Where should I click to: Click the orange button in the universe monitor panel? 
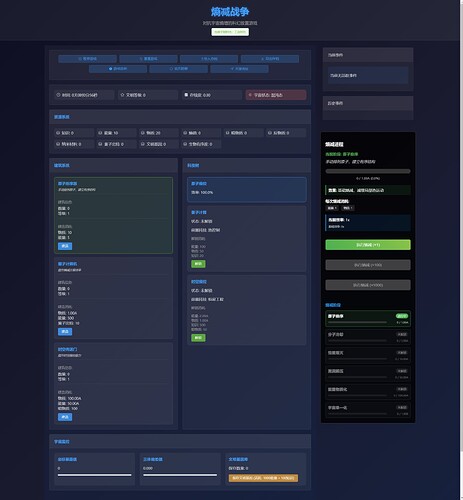click(x=263, y=478)
